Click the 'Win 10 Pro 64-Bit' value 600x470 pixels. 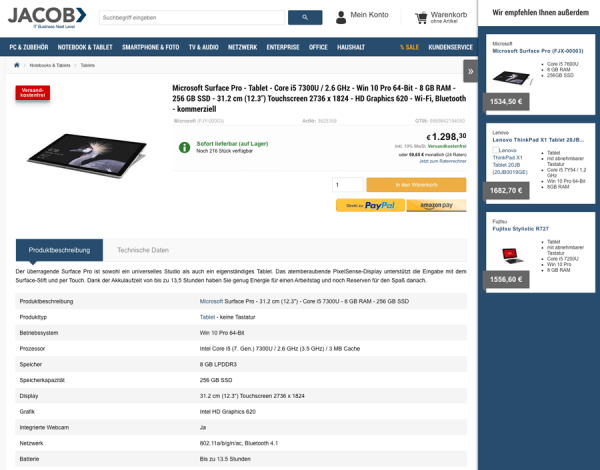tap(222, 333)
